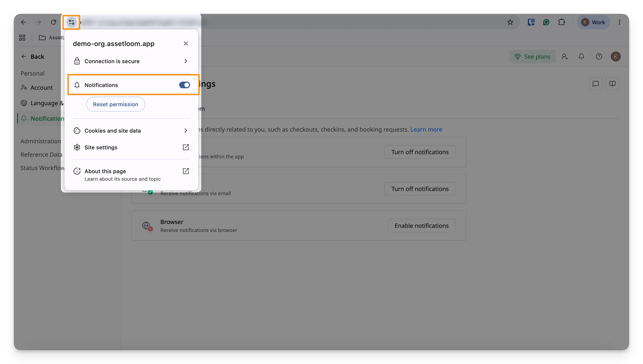The height and width of the screenshot is (364, 643).
Task: Expand Cookies and site data
Action: [131, 131]
